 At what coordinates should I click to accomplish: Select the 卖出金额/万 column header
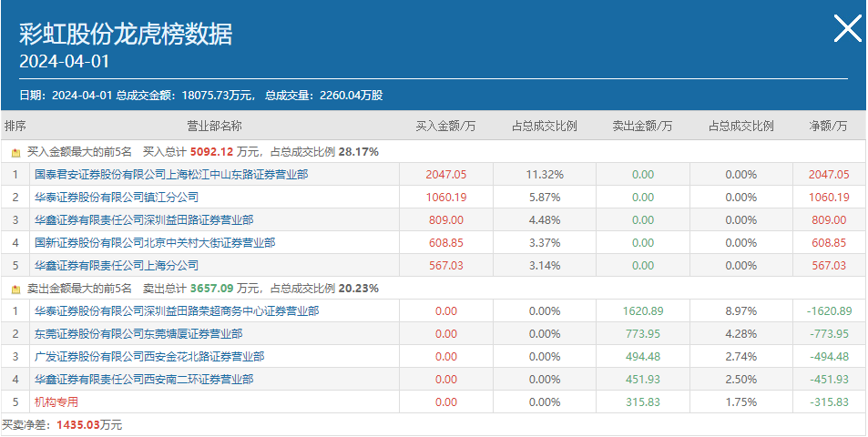642,127
